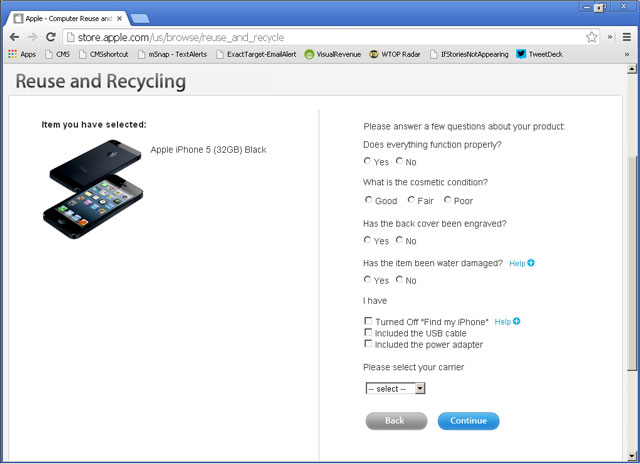
Task: Open water damage Help link
Action: coord(521,263)
